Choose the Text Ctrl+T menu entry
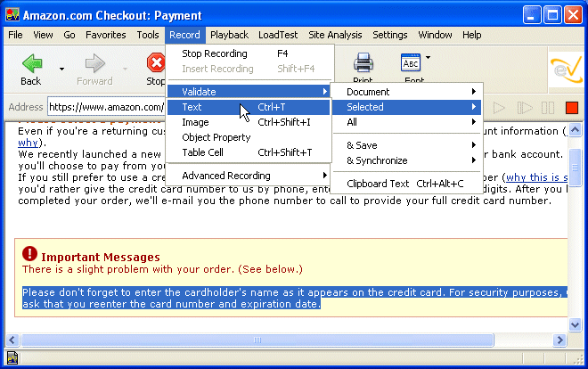The width and height of the screenshot is (588, 369). tap(249, 107)
